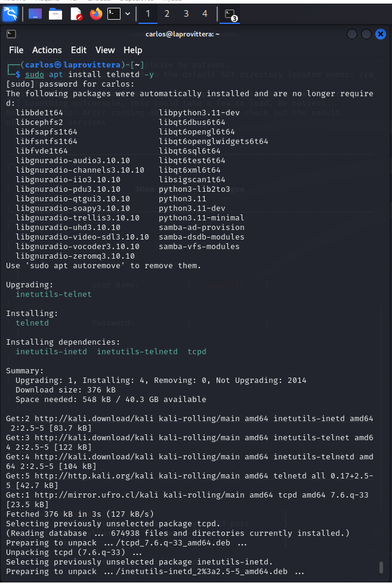Launch the text editor panel icon
The image size is (392, 583).
click(76, 14)
